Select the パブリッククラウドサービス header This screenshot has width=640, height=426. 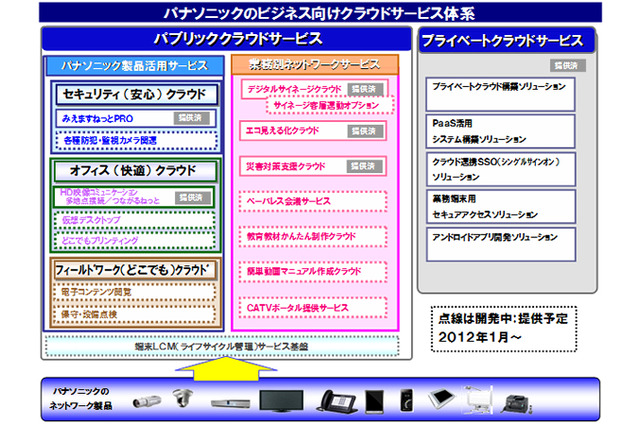227,39
